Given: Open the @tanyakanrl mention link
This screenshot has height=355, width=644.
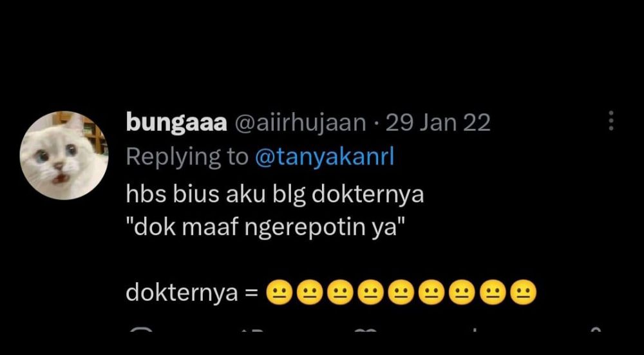Looking at the screenshot, I should click(325, 157).
